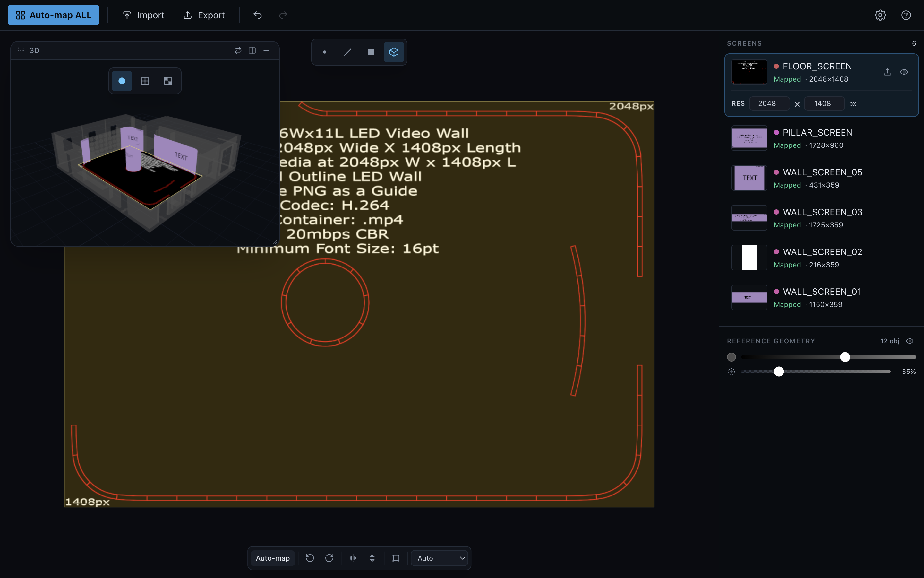Viewport: 924px width, 578px height.
Task: Toggle split layout in 3D panel
Action: click(x=252, y=50)
